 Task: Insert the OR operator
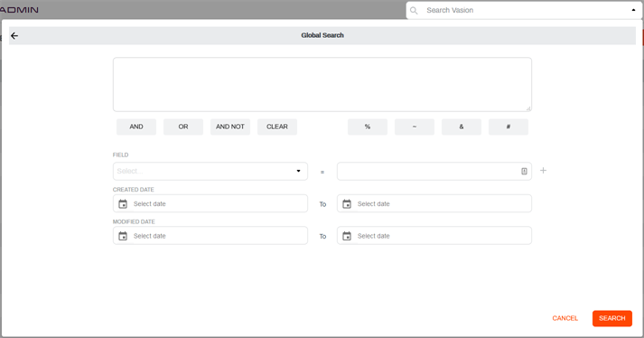pos(183,127)
